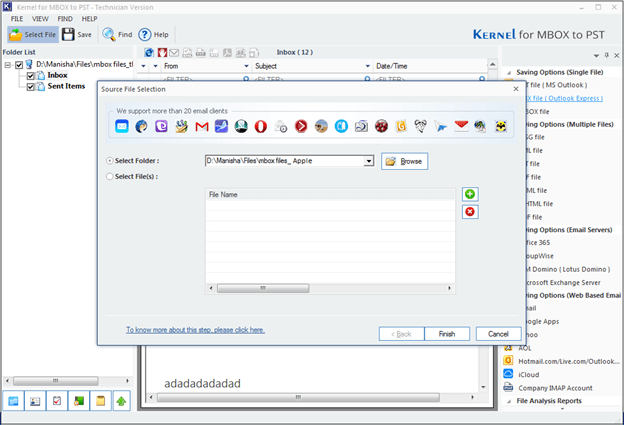Image resolution: width=624 pixels, height=425 pixels.
Task: Click the preview pane horizontal scrollbar thumb
Action: 298,397
